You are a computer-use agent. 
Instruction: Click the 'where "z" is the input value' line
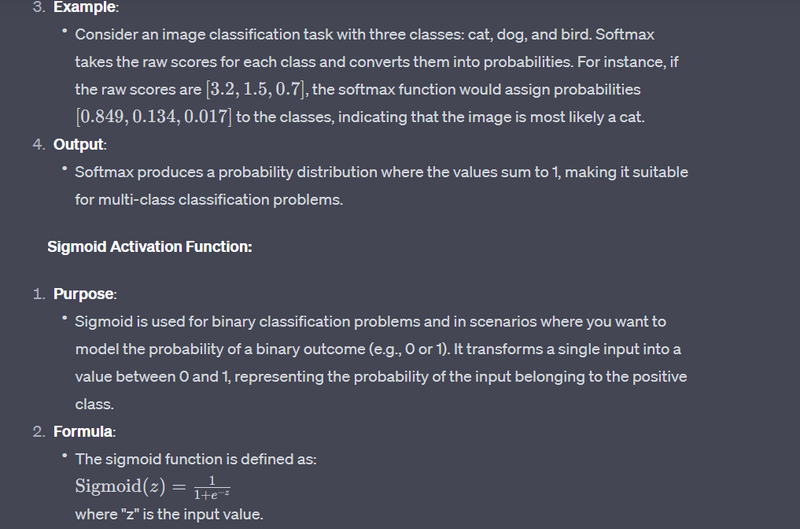[x=169, y=514]
